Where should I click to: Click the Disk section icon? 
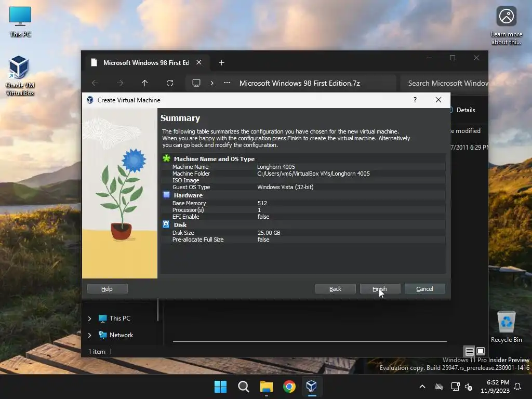point(166,224)
